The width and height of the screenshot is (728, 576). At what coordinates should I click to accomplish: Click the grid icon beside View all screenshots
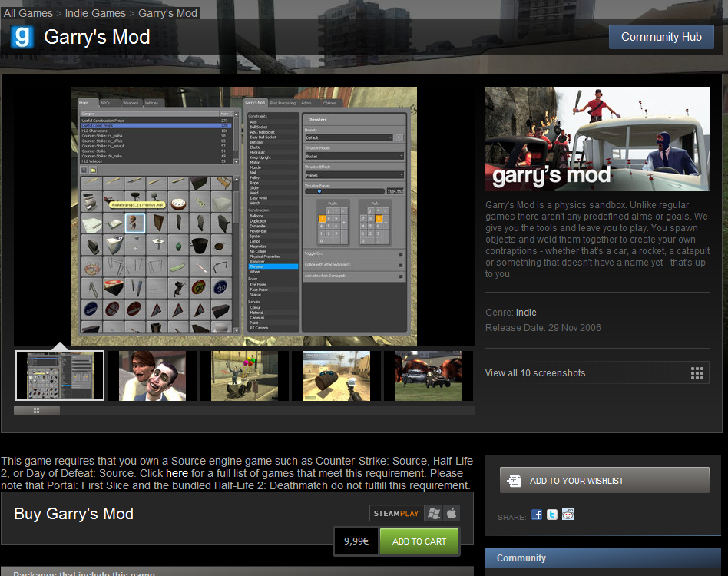697,373
